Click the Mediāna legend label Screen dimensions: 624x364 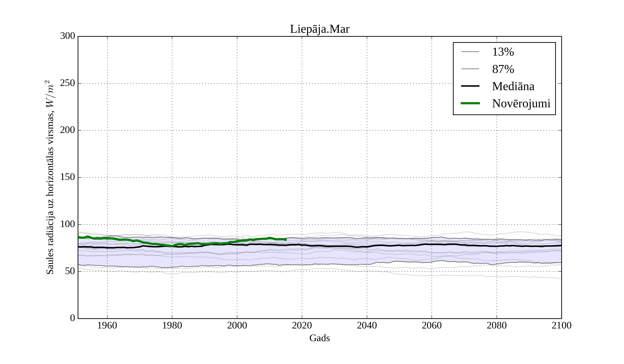(x=513, y=86)
